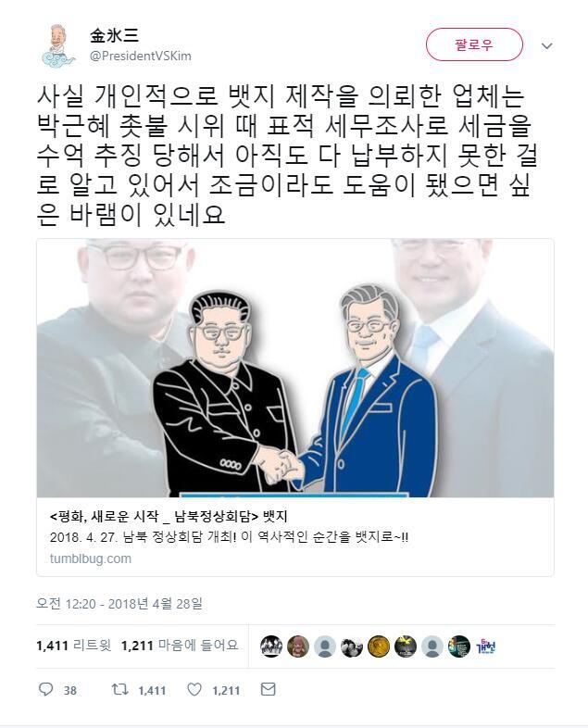Follow the account with the 팔로우 button
Viewport: 588px width, 728px height.
click(x=474, y=44)
